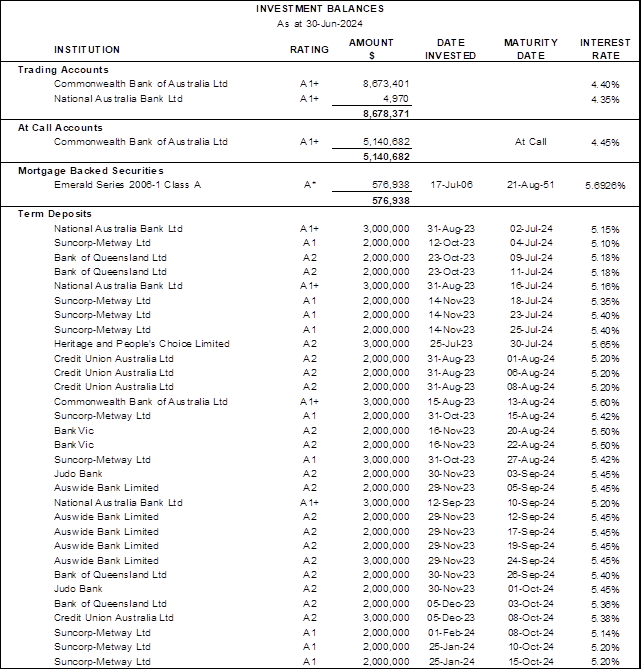The width and height of the screenshot is (642, 670).
Task: Select the AMOUNT $ column header
Action: pyautogui.click(x=371, y=49)
